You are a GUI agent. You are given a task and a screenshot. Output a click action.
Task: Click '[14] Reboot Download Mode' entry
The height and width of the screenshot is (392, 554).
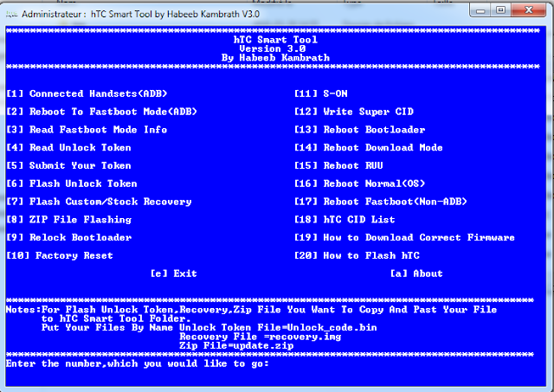pyautogui.click(x=369, y=148)
